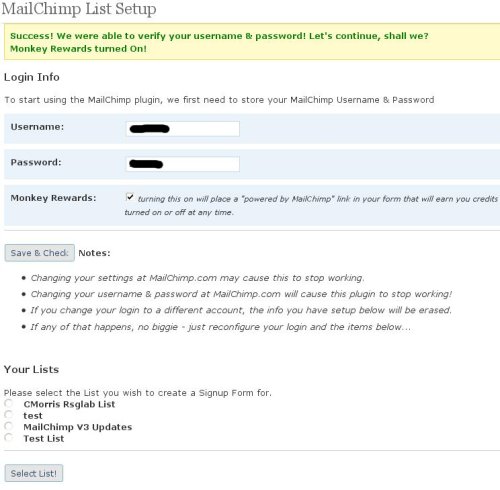Select the CMorris Rsglab List radio button
This screenshot has width=500, height=490.
(9, 404)
